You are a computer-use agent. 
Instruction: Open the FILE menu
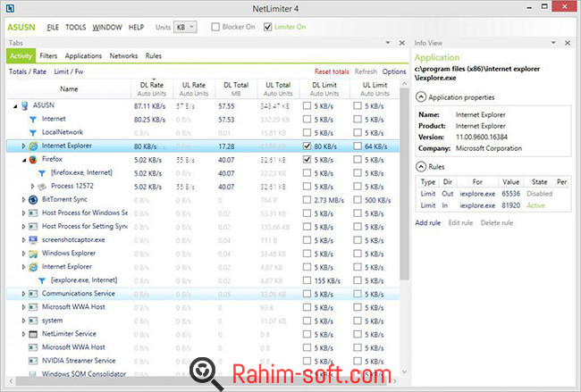pos(53,28)
